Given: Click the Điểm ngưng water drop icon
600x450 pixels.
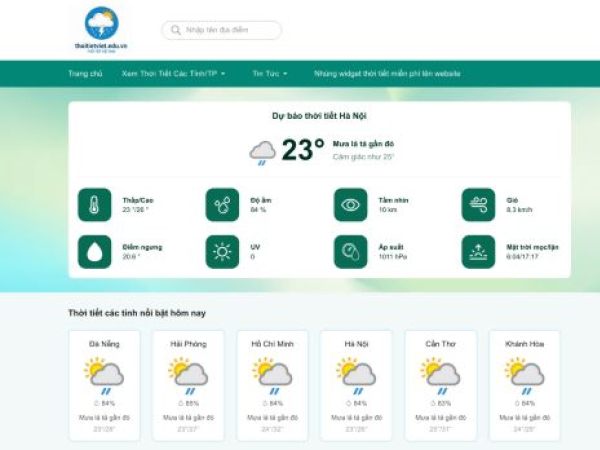Looking at the screenshot, I should [x=95, y=252].
